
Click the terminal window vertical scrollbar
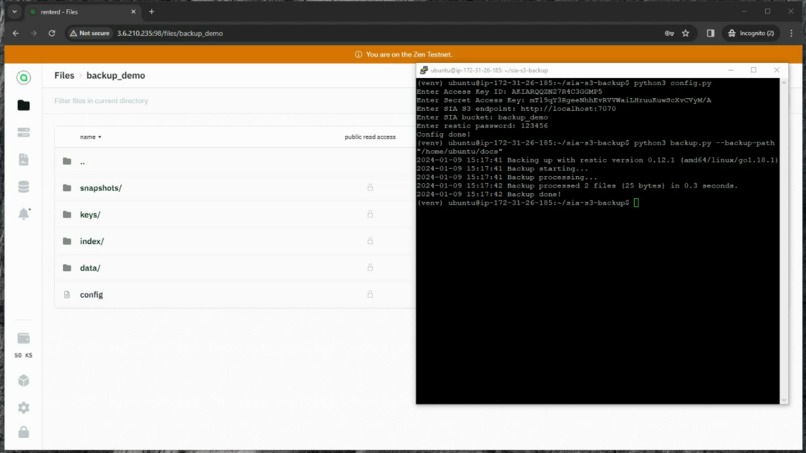tap(784, 241)
